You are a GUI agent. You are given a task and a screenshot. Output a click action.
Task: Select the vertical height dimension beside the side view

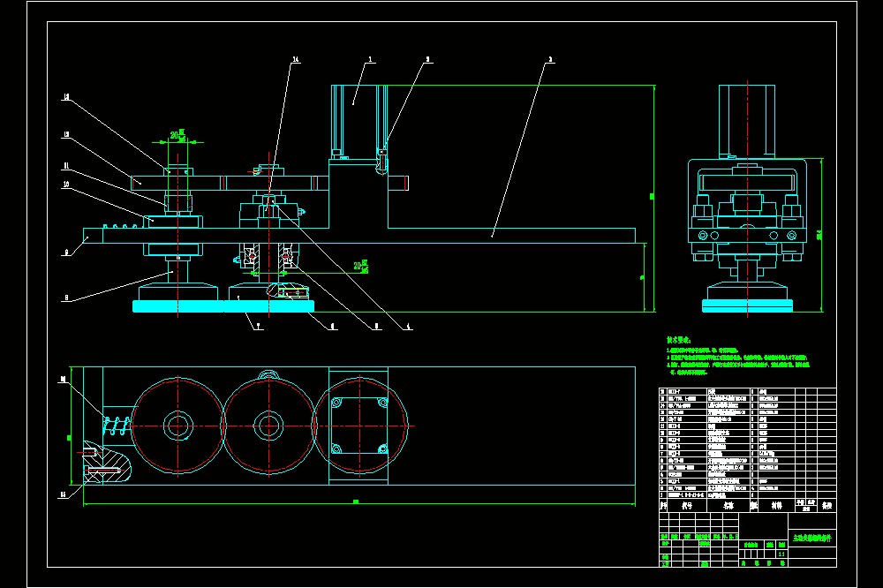(x=819, y=234)
